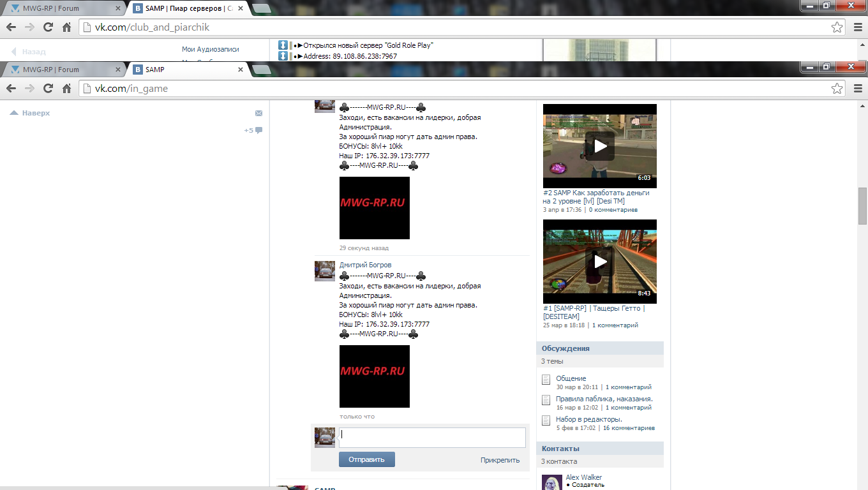Click address bar showing vk.com/club_and_piarchik
This screenshot has width=868, height=490.
click(x=462, y=27)
